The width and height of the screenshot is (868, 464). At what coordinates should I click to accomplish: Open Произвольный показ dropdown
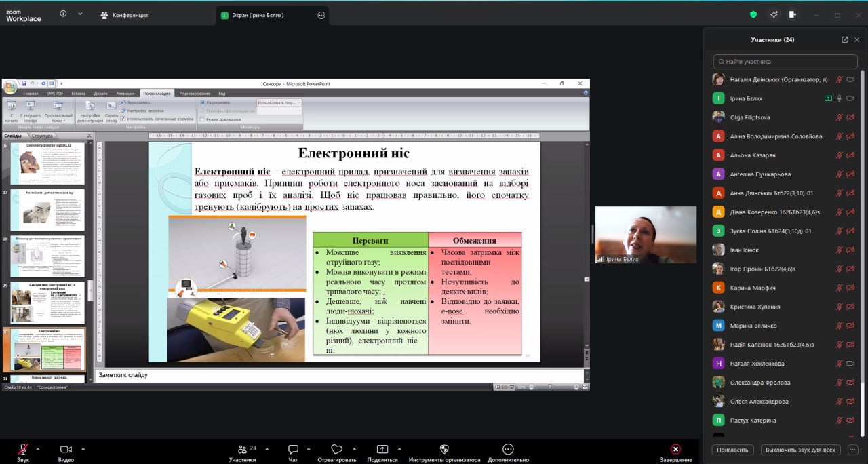(x=58, y=111)
